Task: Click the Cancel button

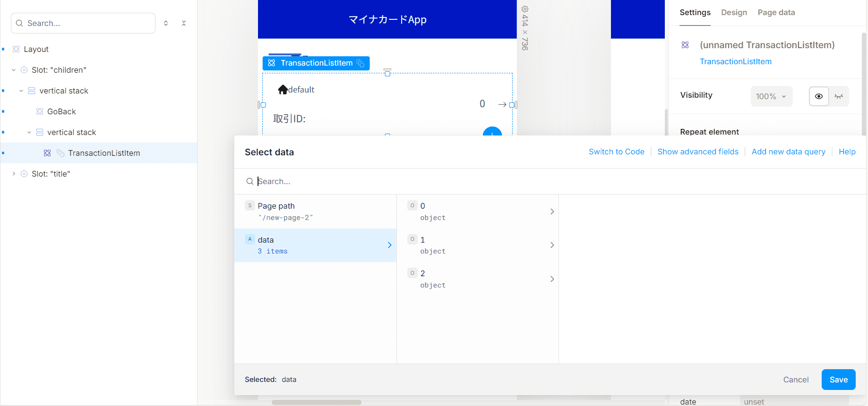Action: [796, 380]
